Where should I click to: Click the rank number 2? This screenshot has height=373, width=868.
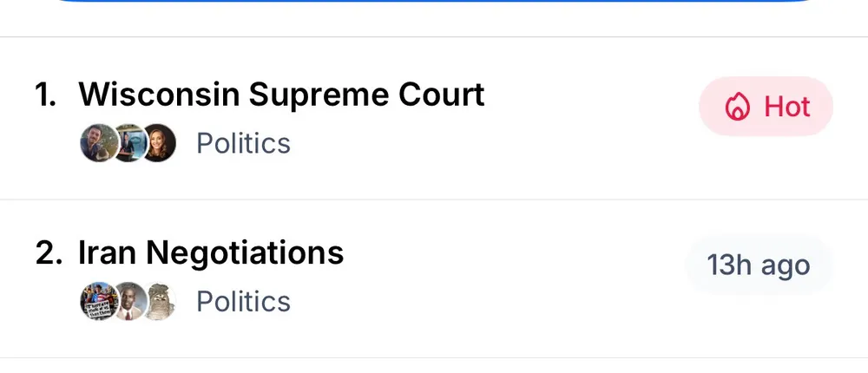coord(47,252)
